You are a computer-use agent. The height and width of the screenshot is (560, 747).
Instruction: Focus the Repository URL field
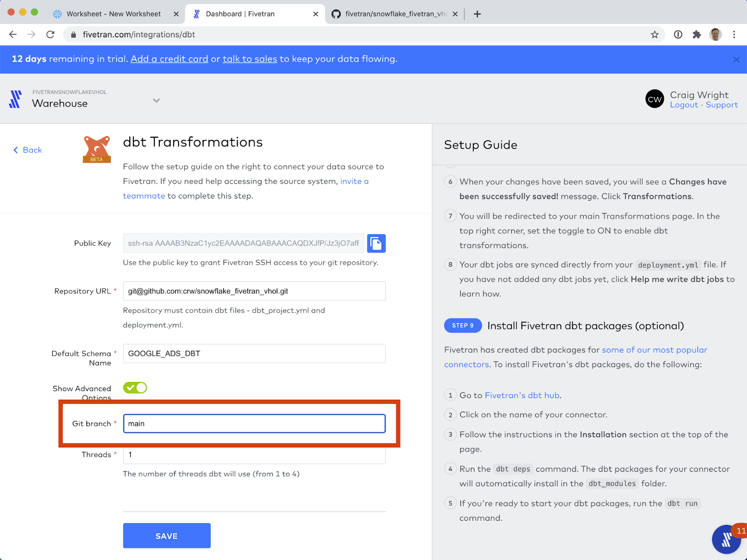(x=254, y=291)
